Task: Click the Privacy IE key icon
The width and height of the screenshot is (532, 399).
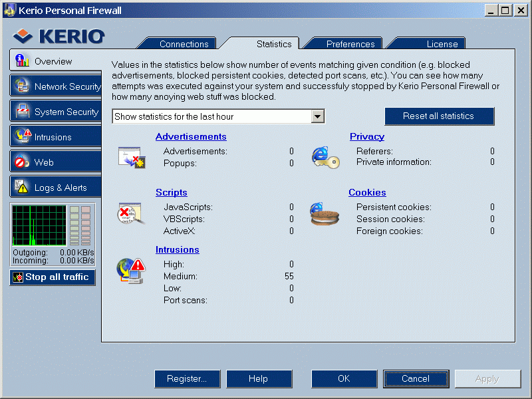Action: (x=325, y=158)
